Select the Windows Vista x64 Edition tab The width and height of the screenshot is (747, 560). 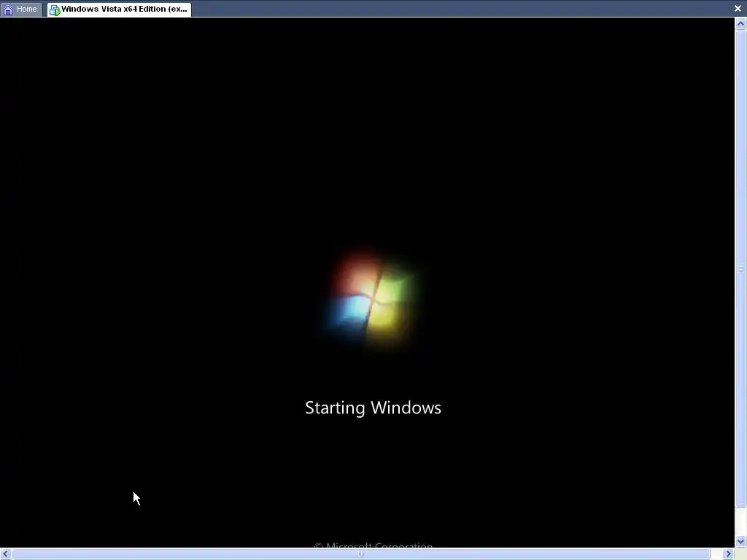[119, 9]
